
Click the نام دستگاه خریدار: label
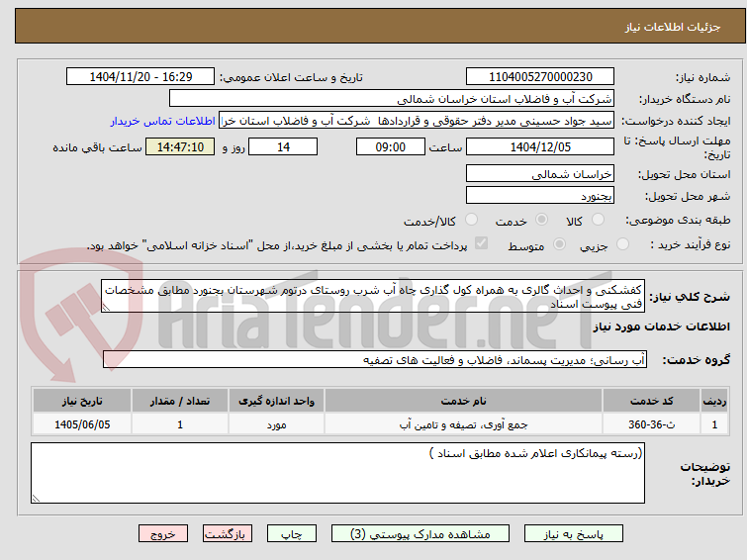(x=684, y=99)
